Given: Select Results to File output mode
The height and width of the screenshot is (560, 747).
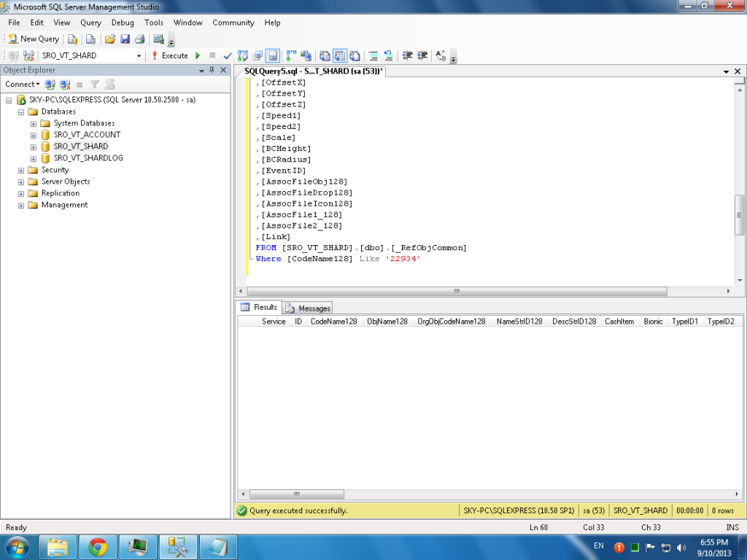Looking at the screenshot, I should tap(355, 55).
